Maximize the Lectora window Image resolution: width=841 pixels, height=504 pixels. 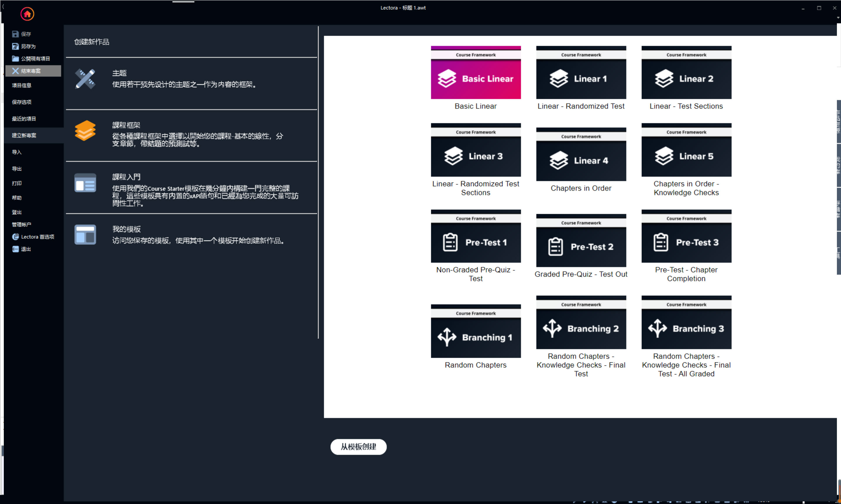[x=819, y=8]
